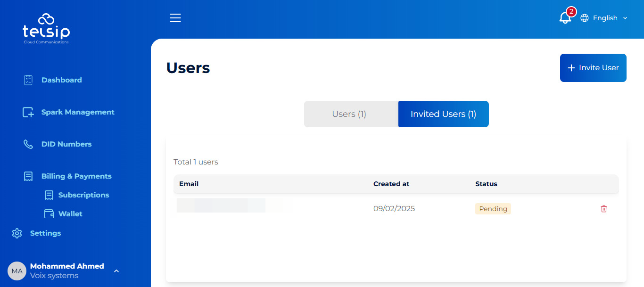Open the Subscriptions page link
This screenshot has width=644, height=287.
coord(83,195)
